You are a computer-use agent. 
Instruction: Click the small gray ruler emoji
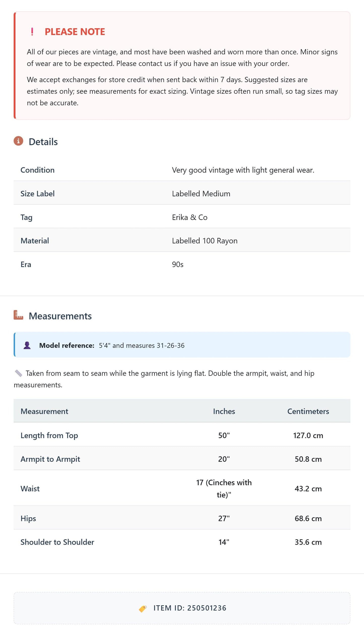18,373
